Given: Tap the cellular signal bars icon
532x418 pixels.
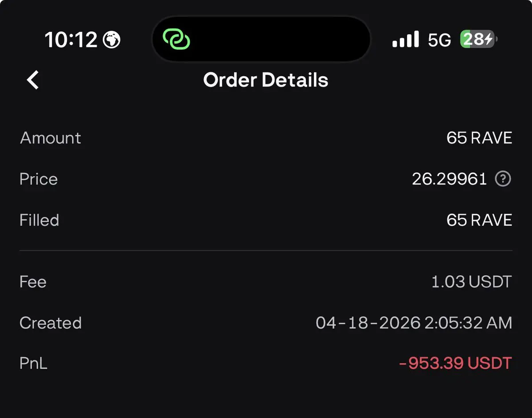Looking at the screenshot, I should pyautogui.click(x=405, y=39).
